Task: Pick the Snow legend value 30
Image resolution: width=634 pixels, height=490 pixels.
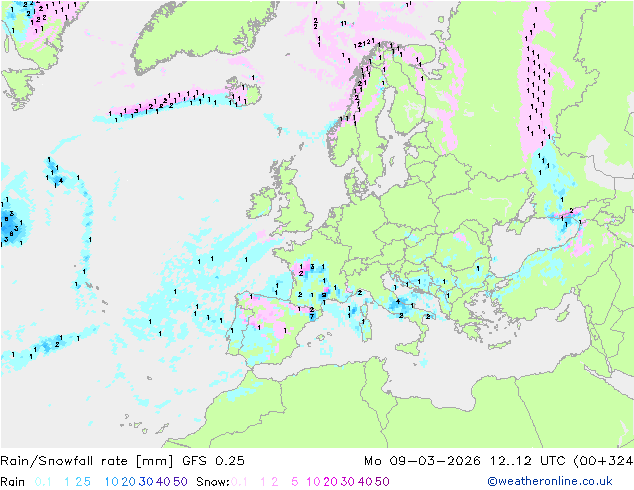Action: click(x=348, y=482)
